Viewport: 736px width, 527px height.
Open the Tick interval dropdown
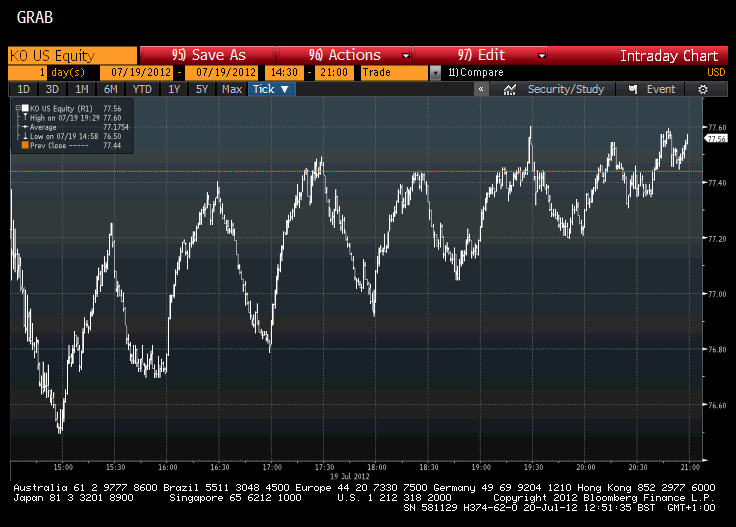pos(271,89)
